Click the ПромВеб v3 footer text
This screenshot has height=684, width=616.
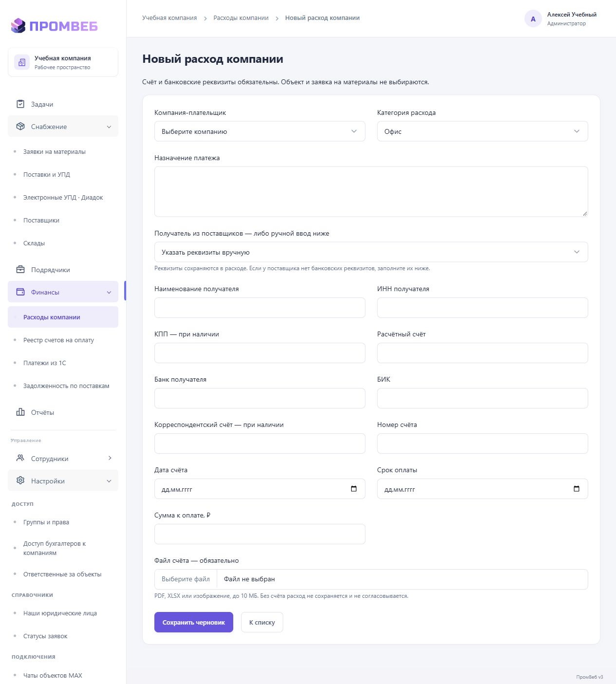[590, 677]
